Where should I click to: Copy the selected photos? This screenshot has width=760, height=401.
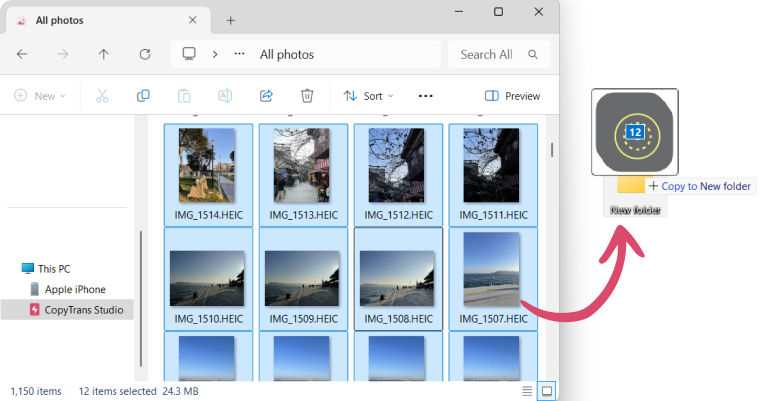pos(143,96)
